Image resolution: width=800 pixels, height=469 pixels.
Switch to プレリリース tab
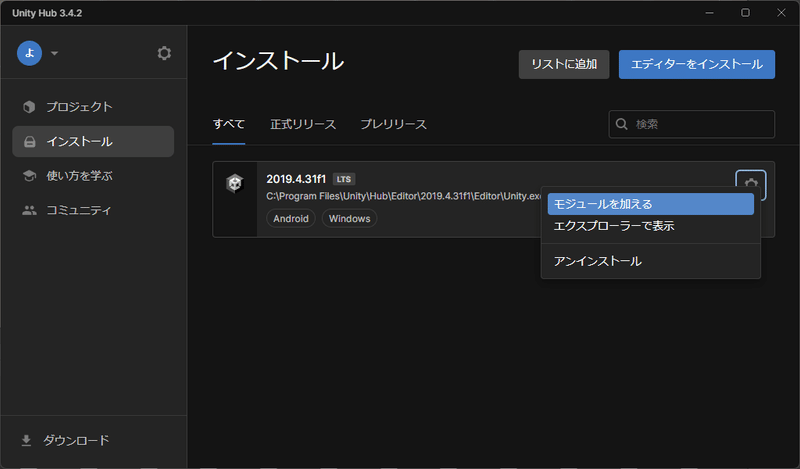pos(393,124)
